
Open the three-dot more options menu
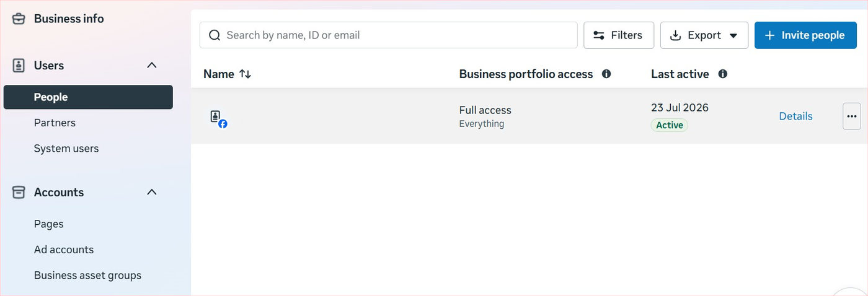coord(851,116)
